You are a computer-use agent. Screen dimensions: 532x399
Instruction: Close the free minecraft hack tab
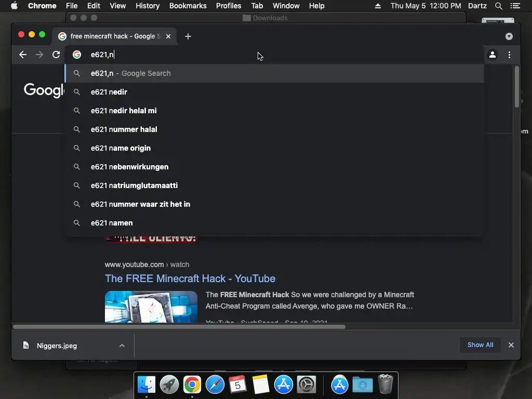click(x=168, y=36)
